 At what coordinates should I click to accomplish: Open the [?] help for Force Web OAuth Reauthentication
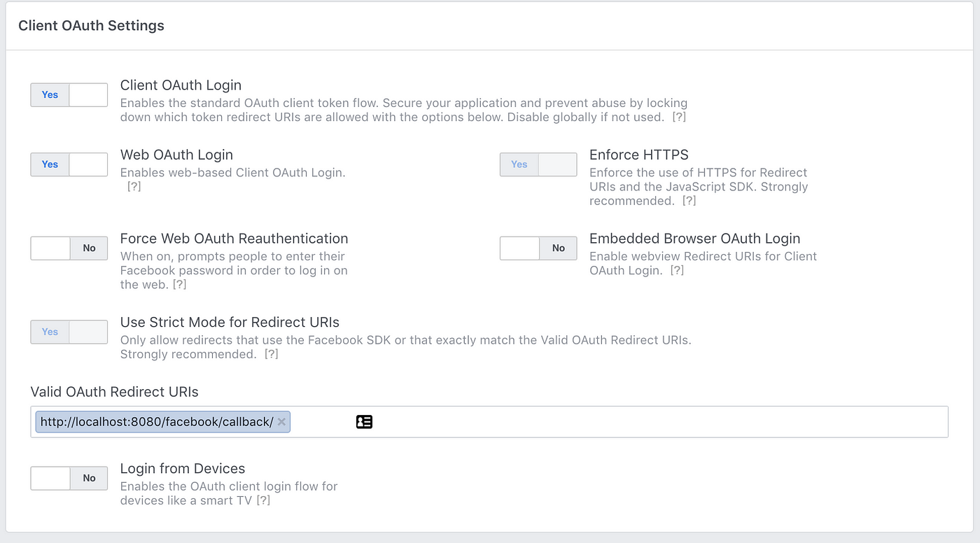coord(179,284)
